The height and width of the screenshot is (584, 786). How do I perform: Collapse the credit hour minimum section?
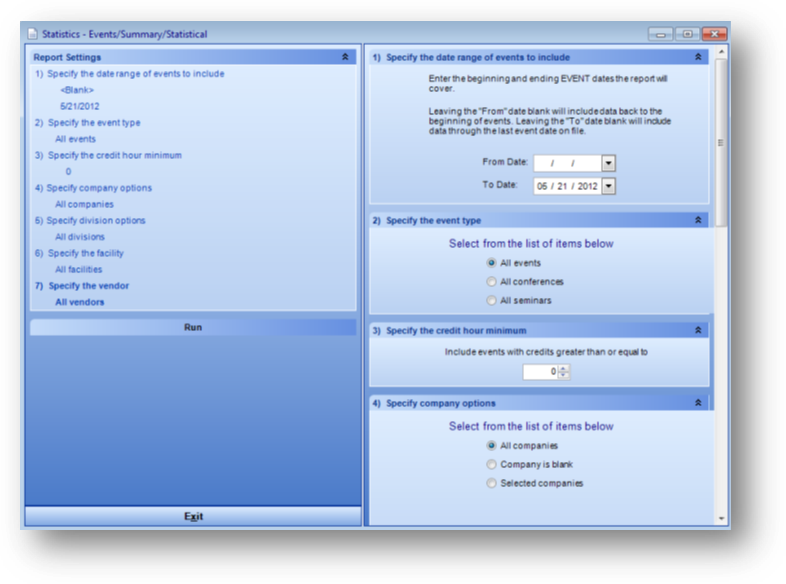(698, 330)
